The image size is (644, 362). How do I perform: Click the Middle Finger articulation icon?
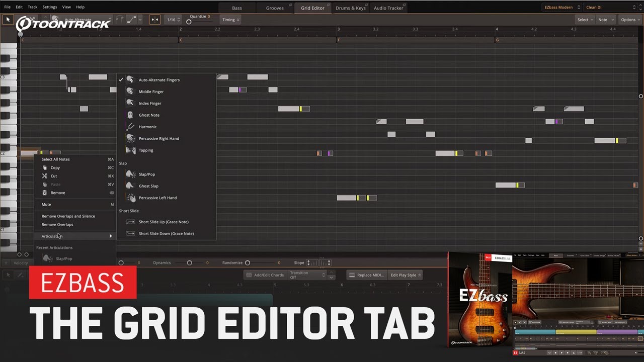(x=130, y=92)
